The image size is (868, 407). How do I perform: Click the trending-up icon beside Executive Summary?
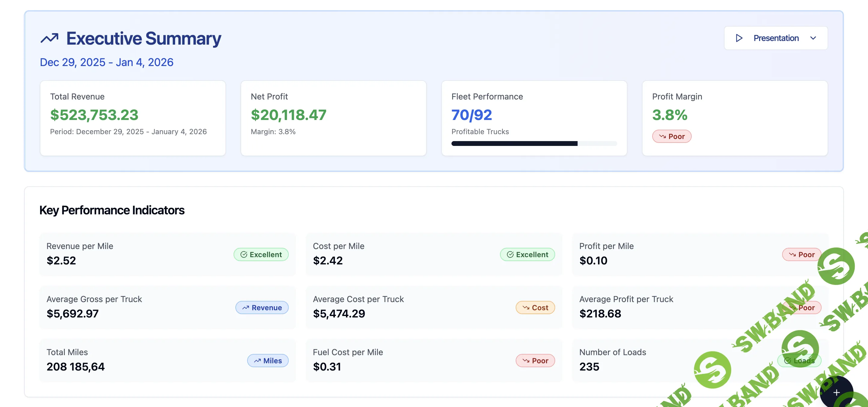[49, 38]
